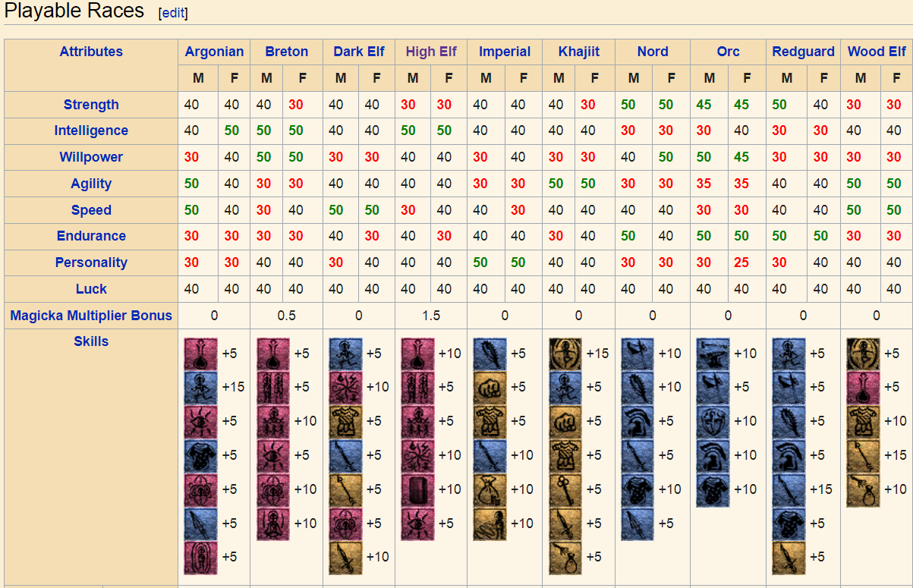Open the Nord race link

(653, 52)
